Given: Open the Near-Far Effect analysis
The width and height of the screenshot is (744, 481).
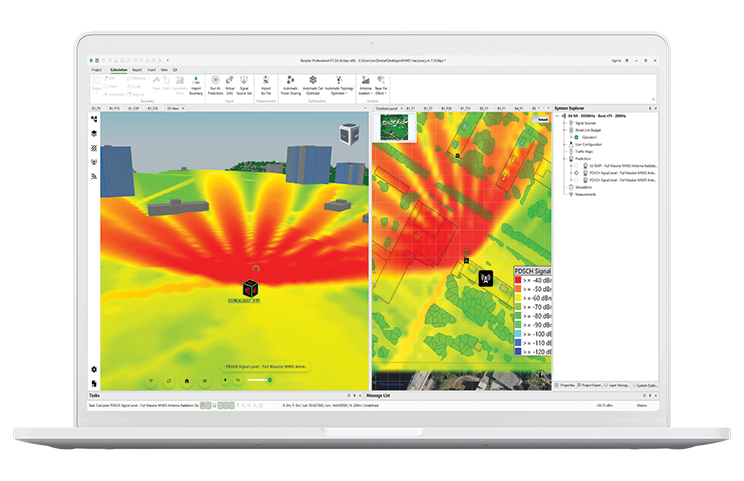Looking at the screenshot, I should (381, 85).
